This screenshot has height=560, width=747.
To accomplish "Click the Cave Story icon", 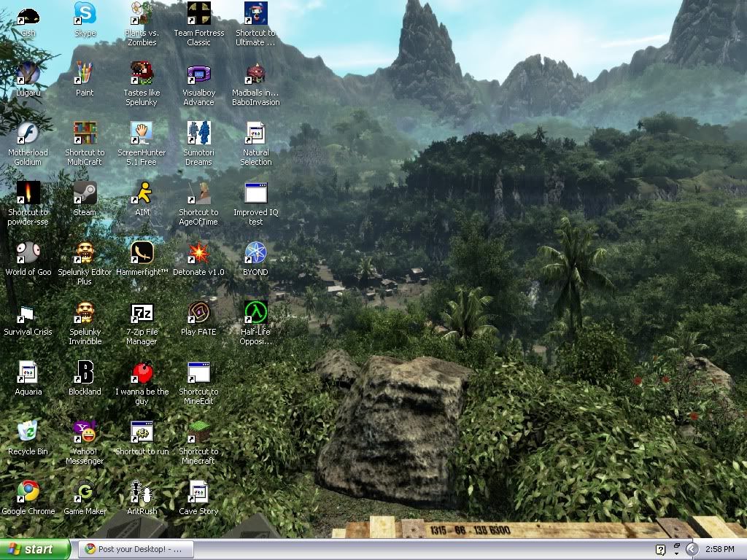I will pos(198,492).
